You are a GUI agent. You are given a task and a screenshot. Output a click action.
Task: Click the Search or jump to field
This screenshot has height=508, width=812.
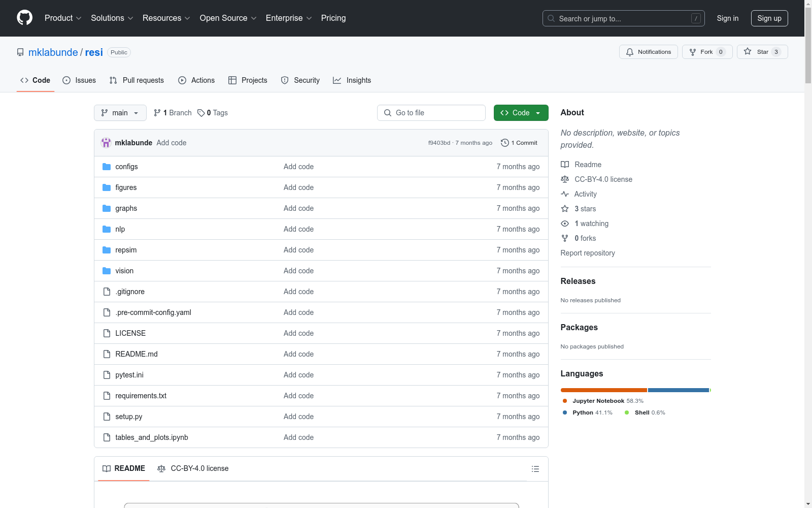point(624,18)
